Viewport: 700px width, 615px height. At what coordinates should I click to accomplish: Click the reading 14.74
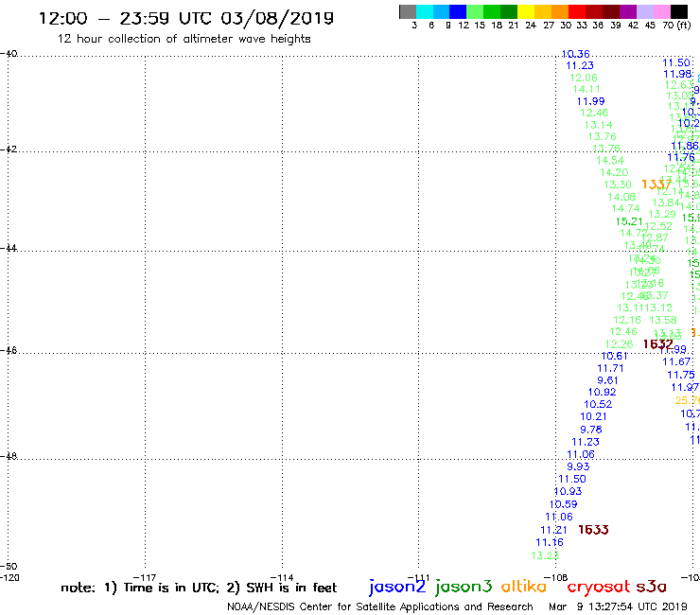point(625,208)
